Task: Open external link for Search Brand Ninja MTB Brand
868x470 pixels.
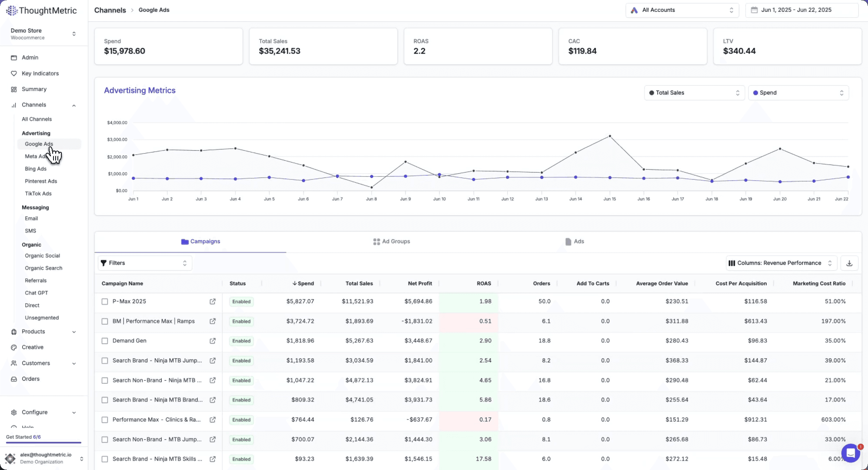Action: click(213, 400)
